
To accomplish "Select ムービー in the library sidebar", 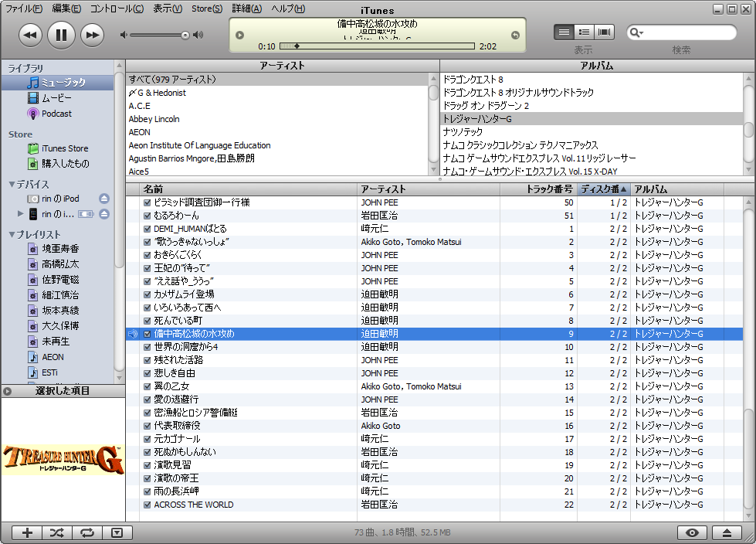I will pos(57,98).
